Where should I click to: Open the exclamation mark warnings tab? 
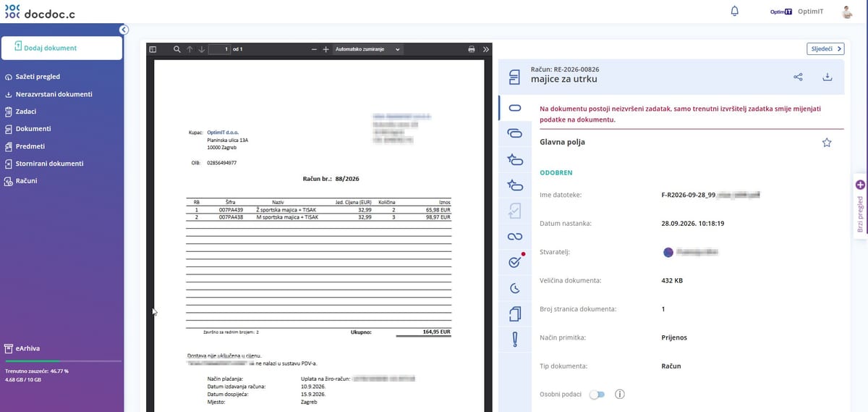point(515,340)
